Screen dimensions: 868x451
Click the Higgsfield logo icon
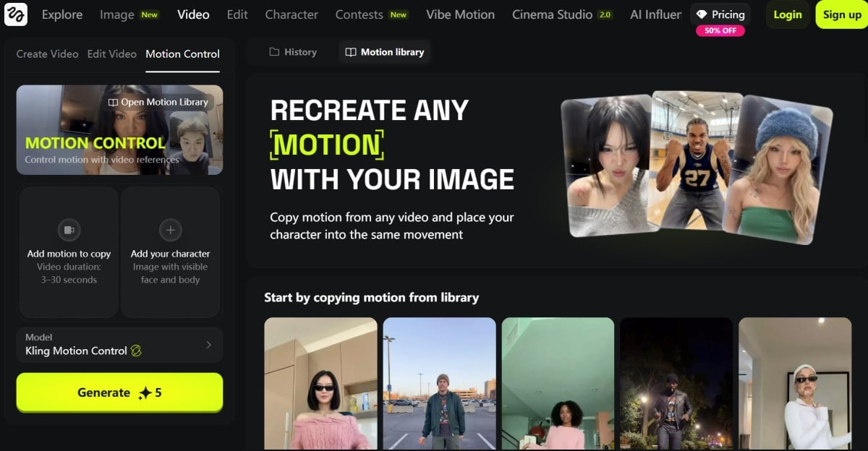16,14
